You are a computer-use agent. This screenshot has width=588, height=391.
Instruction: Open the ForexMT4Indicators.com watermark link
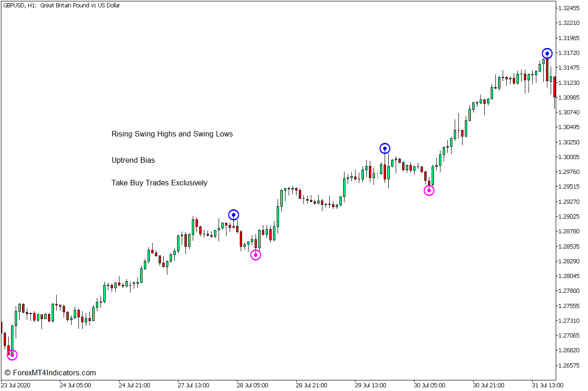coord(50,373)
